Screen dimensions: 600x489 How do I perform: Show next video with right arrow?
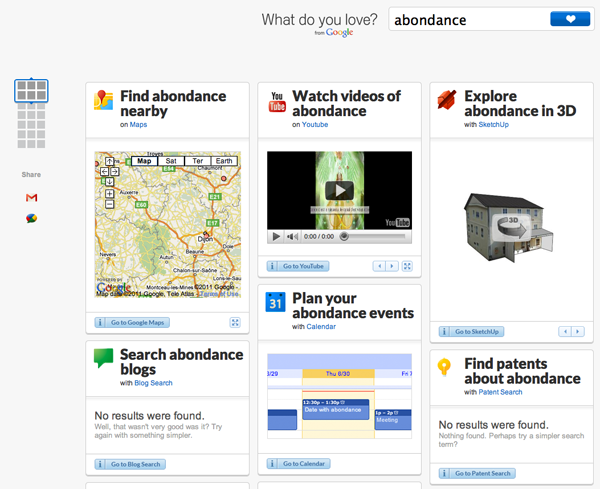coord(392,266)
